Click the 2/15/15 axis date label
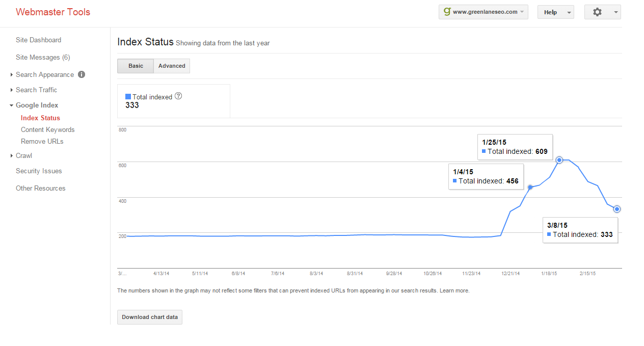This screenshot has height=346, width=644. (x=588, y=274)
